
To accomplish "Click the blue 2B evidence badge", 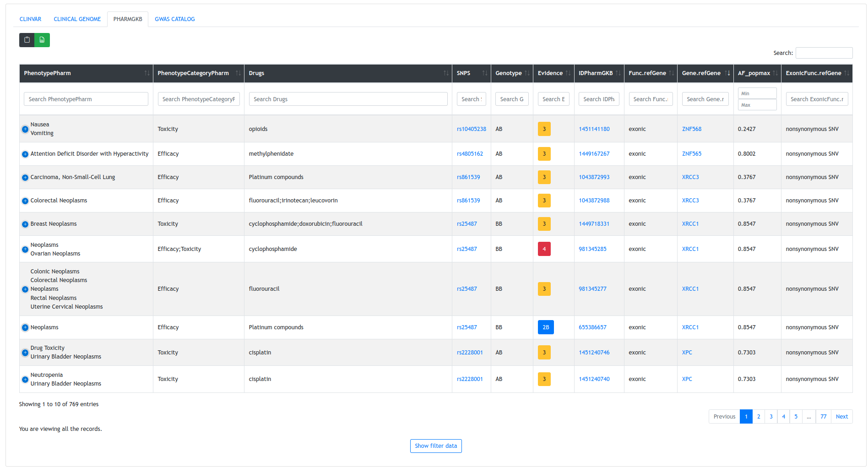I will point(546,327).
